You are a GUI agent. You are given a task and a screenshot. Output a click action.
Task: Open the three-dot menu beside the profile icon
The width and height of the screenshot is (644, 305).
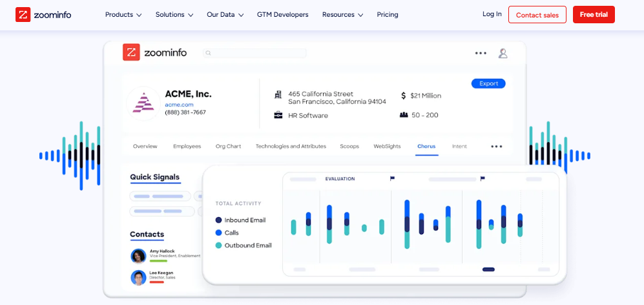pyautogui.click(x=481, y=53)
